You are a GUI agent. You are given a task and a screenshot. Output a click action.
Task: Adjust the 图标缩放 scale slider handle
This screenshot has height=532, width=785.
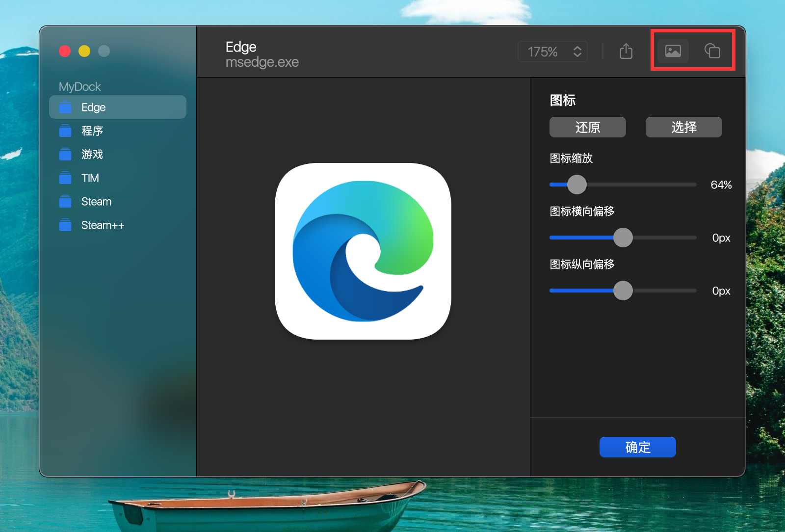pyautogui.click(x=577, y=185)
